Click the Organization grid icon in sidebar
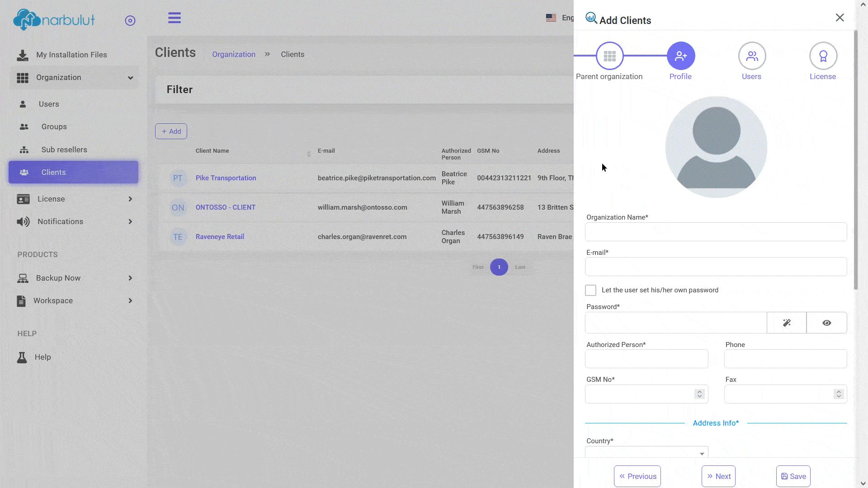Screen dimensions: 868x488 click(23, 78)
